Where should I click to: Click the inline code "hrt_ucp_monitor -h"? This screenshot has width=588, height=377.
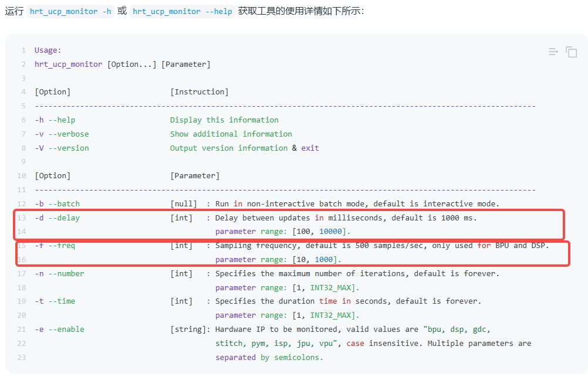(70, 12)
